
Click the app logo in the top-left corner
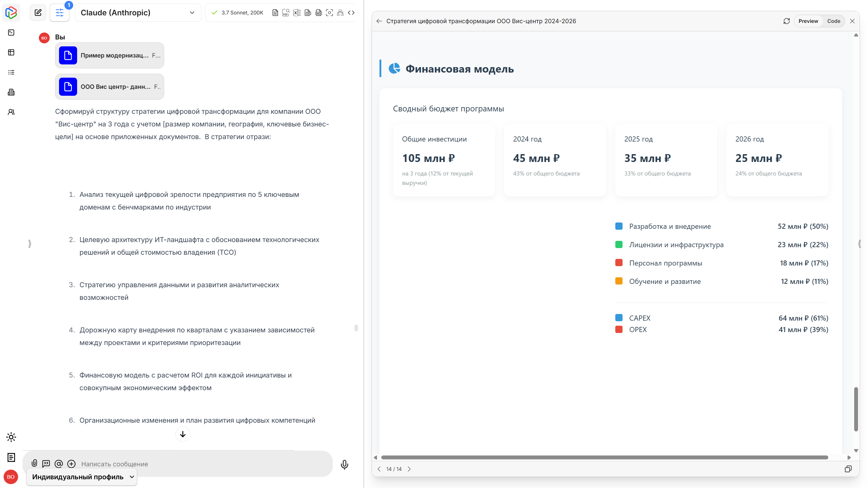(x=11, y=12)
